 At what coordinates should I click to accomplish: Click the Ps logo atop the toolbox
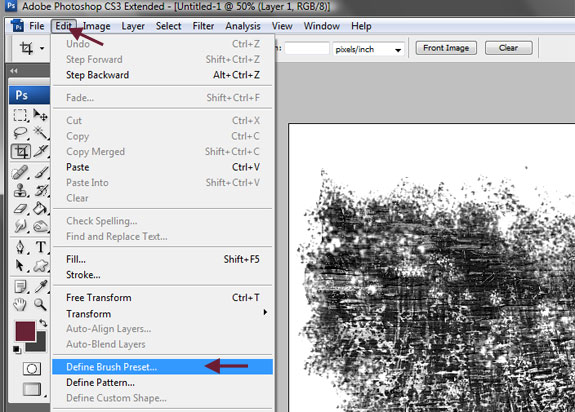[29, 95]
